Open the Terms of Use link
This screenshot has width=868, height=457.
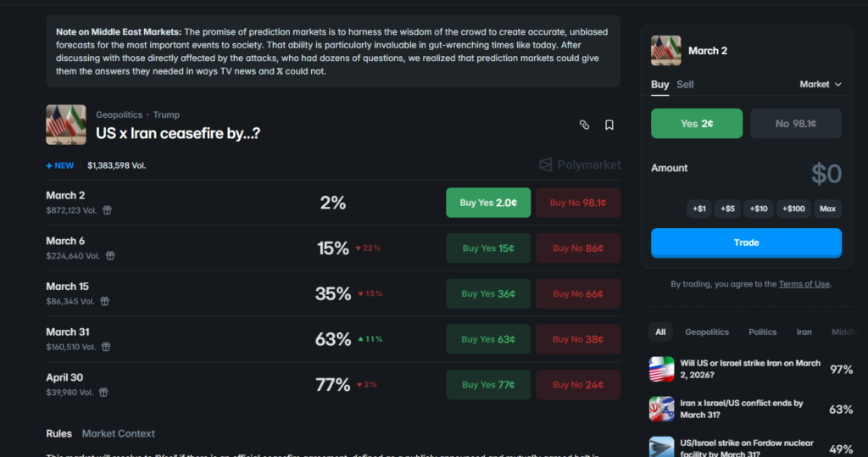[x=804, y=284]
